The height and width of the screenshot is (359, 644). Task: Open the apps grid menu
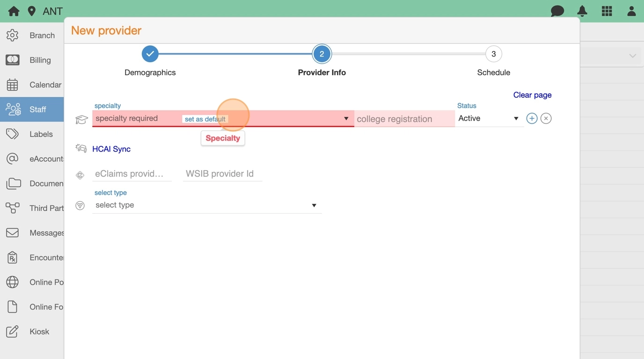[607, 11]
